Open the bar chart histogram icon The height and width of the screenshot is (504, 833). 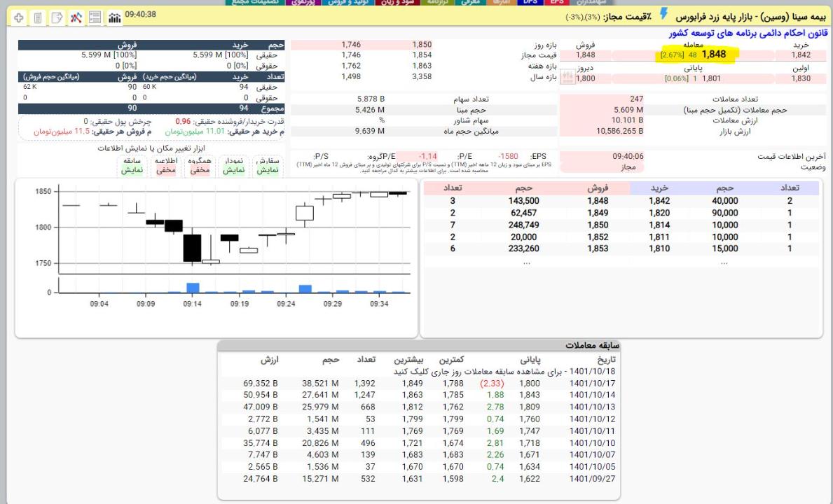click(113, 15)
